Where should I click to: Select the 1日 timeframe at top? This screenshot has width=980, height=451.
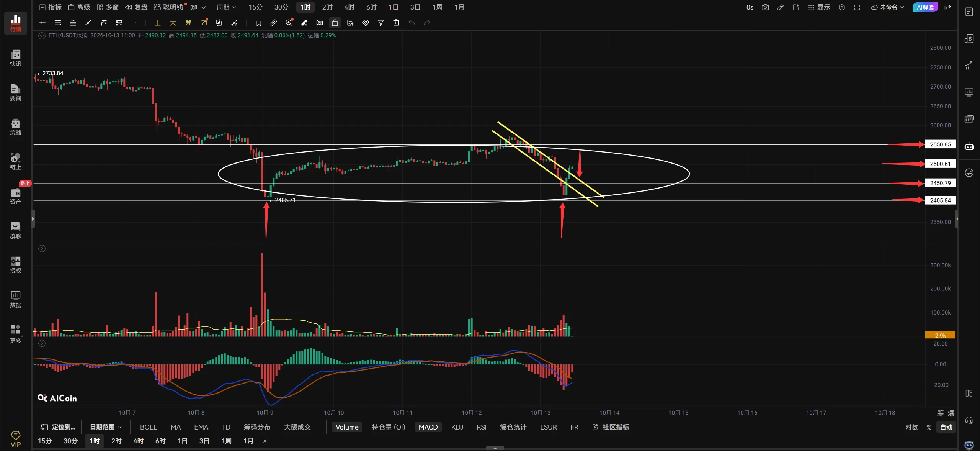pos(393,7)
